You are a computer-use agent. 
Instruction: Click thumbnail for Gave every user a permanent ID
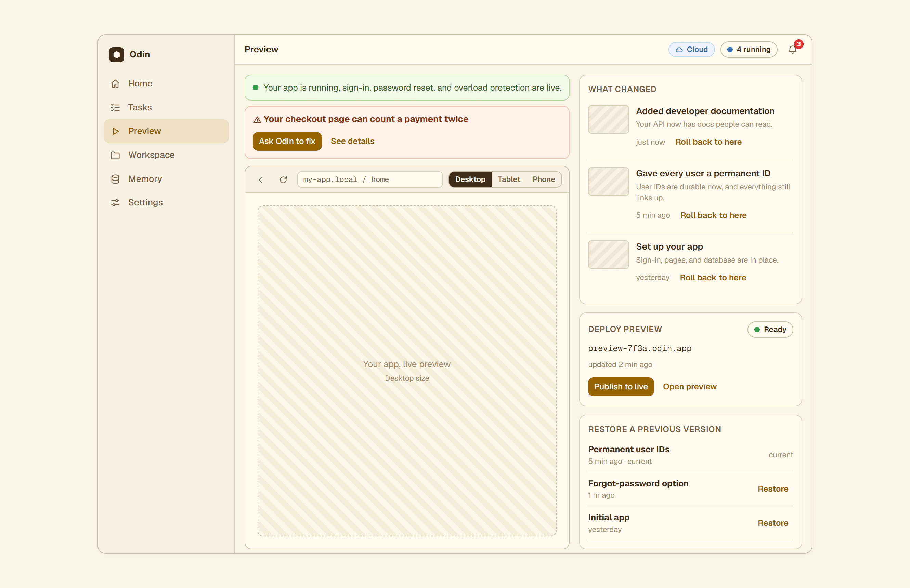tap(608, 182)
